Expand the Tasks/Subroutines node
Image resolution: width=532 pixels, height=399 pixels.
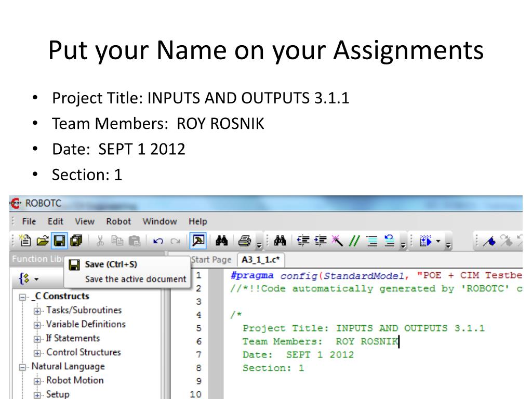pos(37,311)
